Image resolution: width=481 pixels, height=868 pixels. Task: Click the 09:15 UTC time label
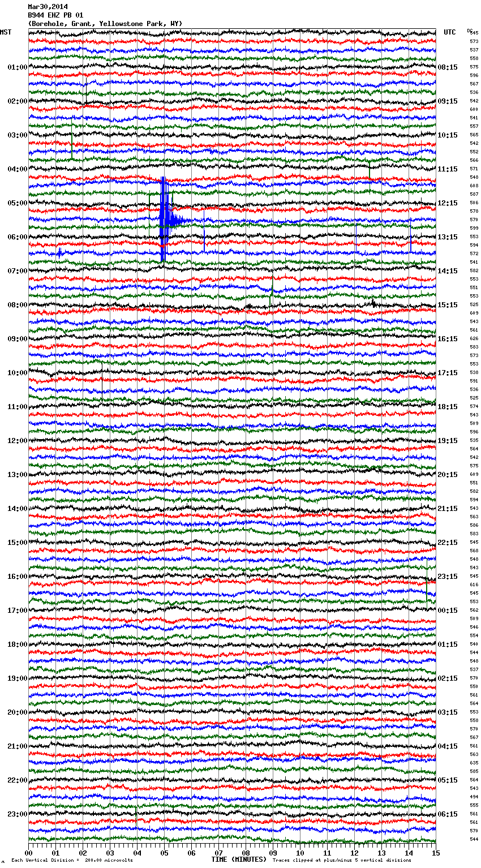pyautogui.click(x=448, y=101)
